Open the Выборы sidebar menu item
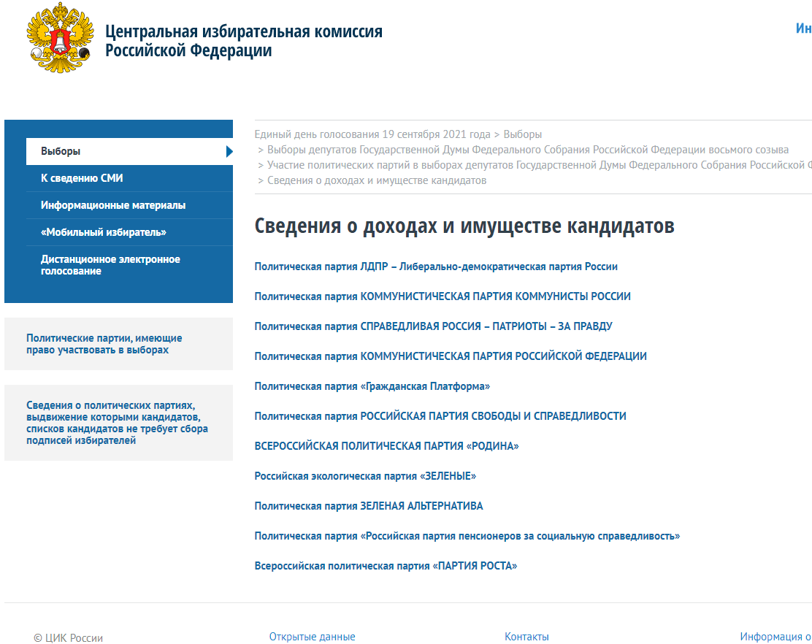Image resolution: width=812 pixels, height=644 pixels. (129, 151)
